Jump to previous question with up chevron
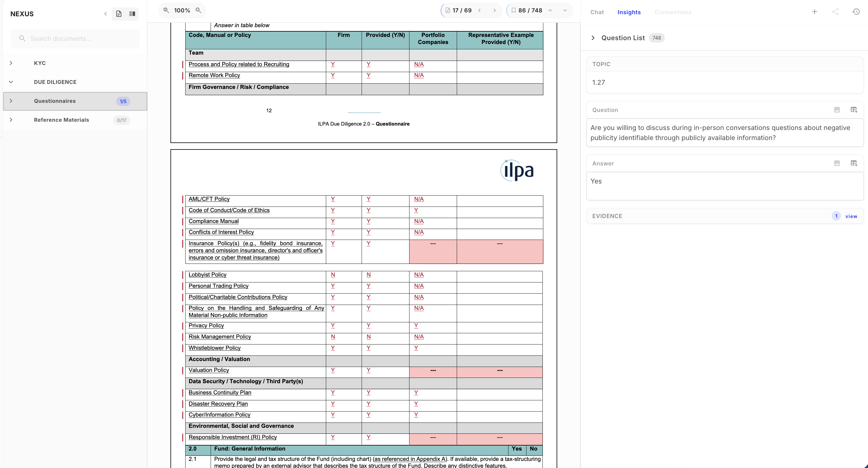 [550, 10]
